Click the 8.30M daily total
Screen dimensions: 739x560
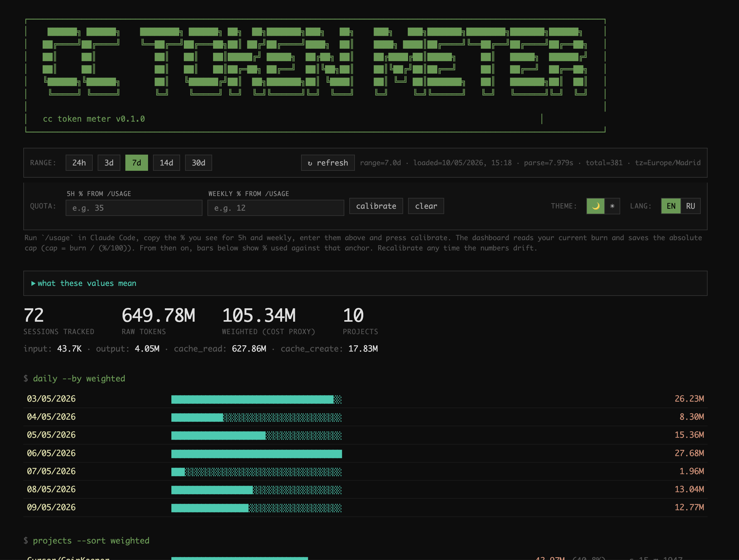691,417
